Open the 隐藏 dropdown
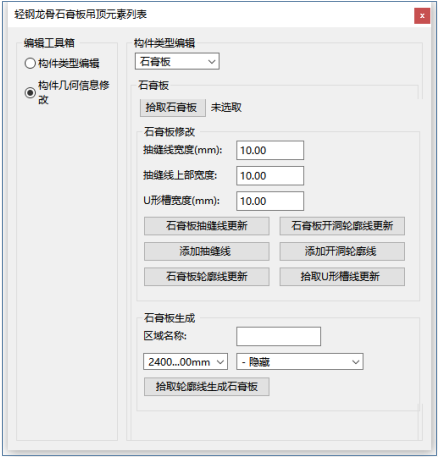 300,362
